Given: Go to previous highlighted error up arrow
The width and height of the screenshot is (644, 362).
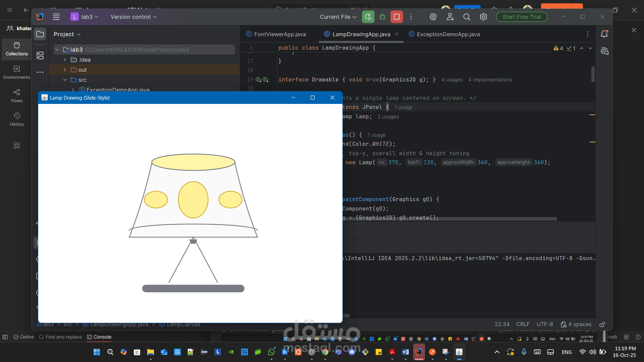Looking at the screenshot, I should (x=582, y=48).
